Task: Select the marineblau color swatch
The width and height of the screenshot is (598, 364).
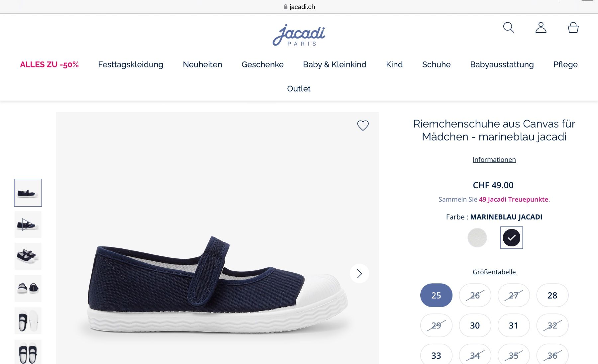Action: click(511, 238)
